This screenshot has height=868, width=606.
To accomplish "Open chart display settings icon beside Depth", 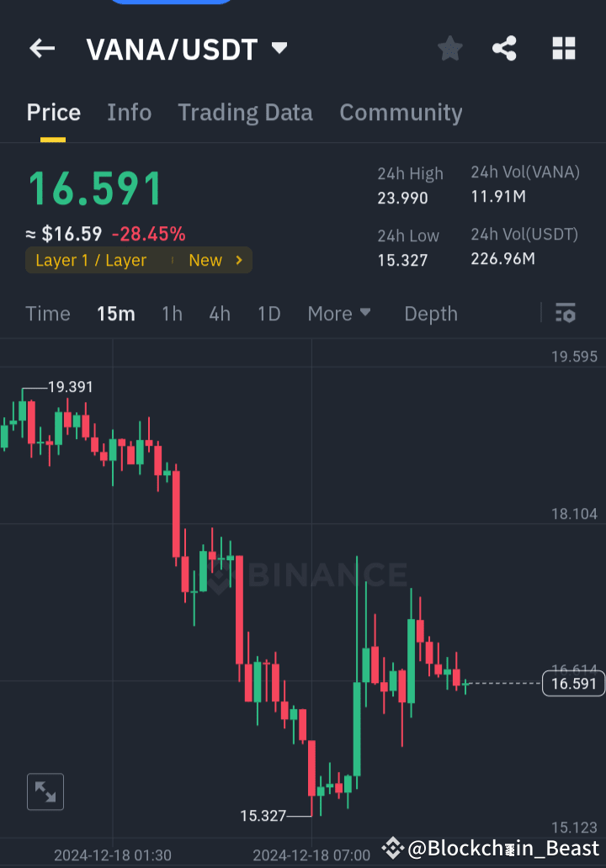I will 565,313.
